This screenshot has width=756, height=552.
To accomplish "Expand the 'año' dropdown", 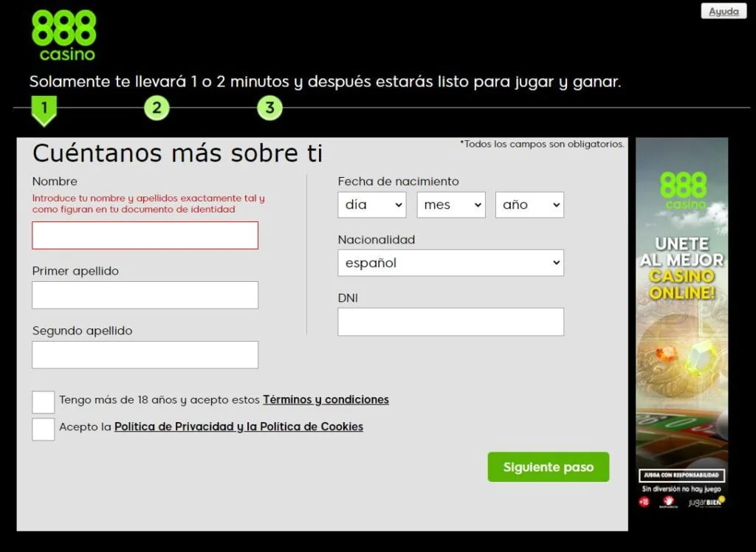I will pos(529,204).
